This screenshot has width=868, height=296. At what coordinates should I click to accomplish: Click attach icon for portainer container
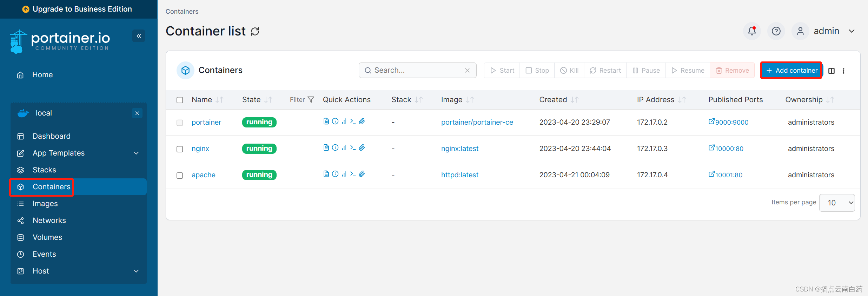tap(362, 121)
